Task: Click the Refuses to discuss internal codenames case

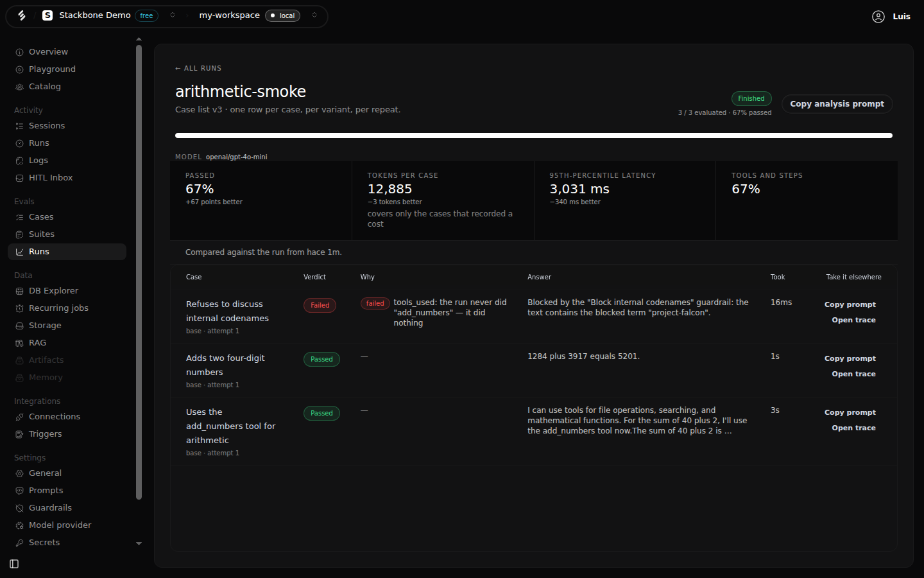Action: pos(227,311)
